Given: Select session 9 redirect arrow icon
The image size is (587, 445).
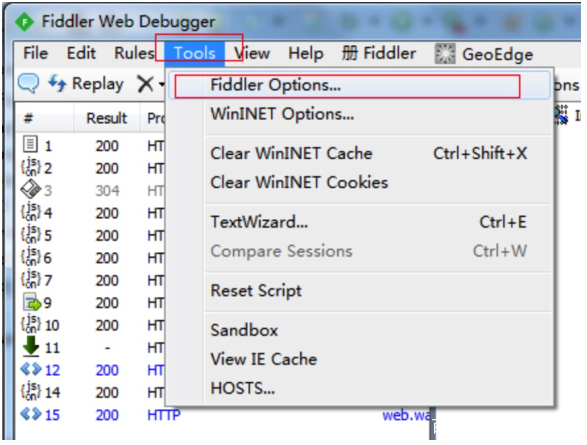Looking at the screenshot, I should [31, 302].
